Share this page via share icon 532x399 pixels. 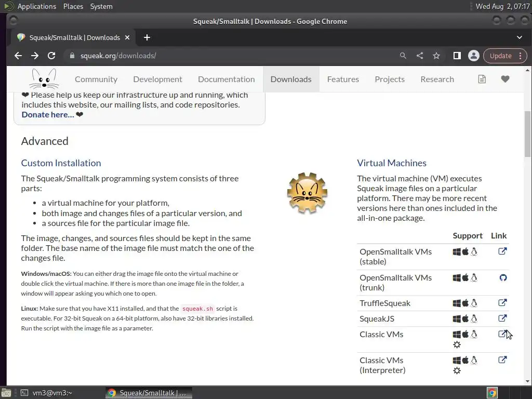point(420,56)
